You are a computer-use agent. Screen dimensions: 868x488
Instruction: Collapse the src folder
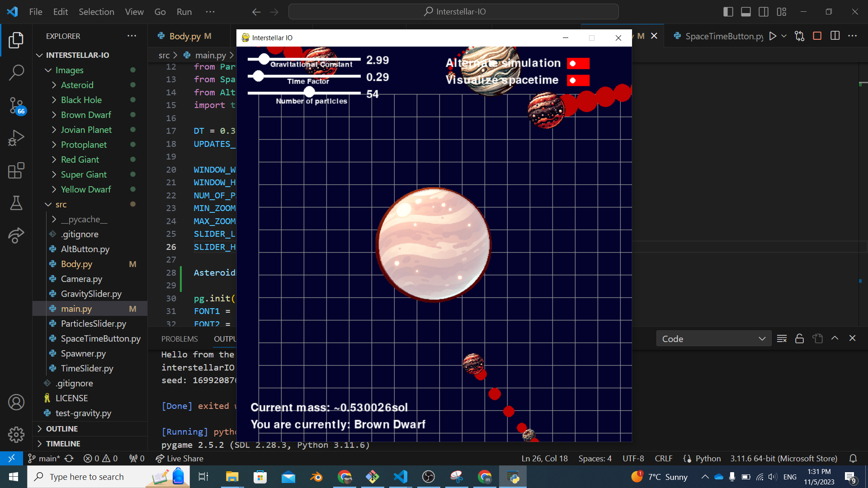tap(61, 204)
